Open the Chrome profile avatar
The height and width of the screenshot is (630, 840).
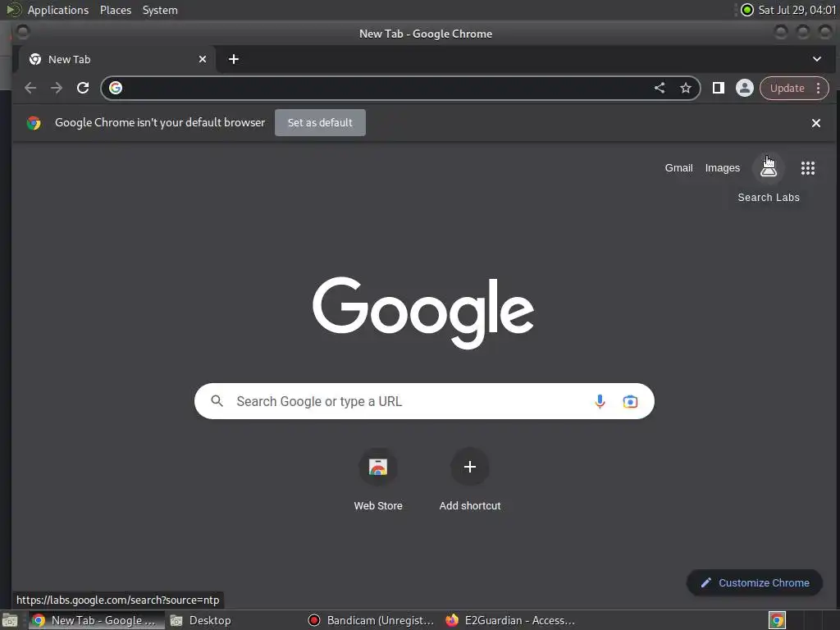745,88
